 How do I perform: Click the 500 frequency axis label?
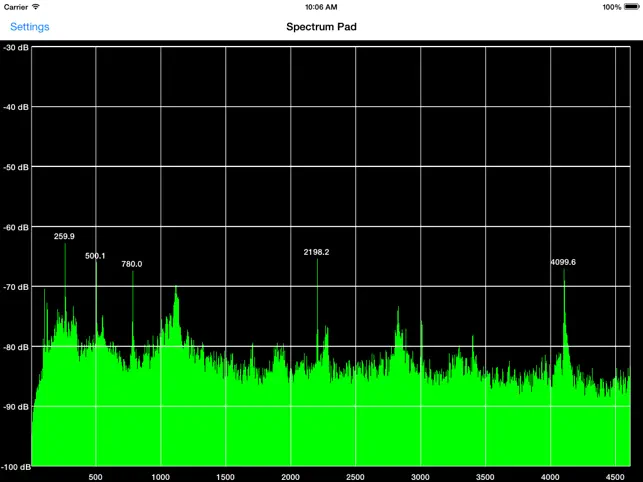95,477
